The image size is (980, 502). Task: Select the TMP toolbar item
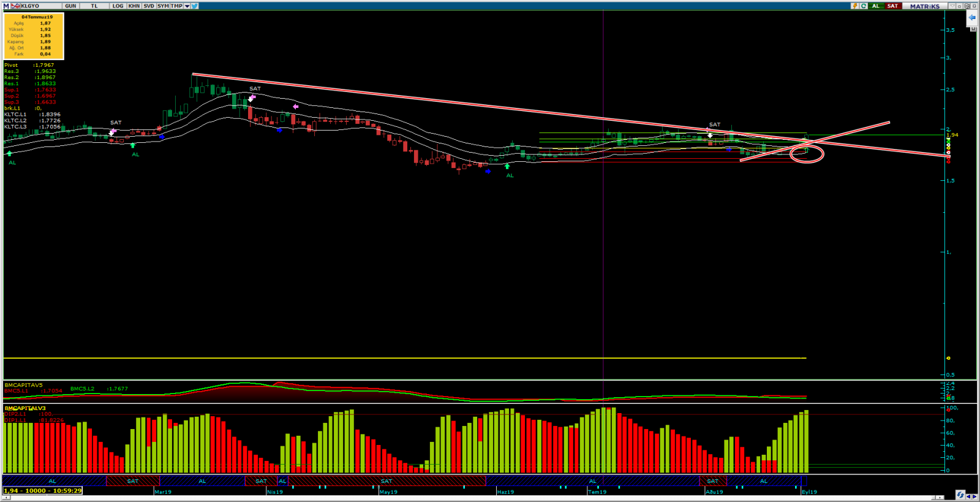176,6
